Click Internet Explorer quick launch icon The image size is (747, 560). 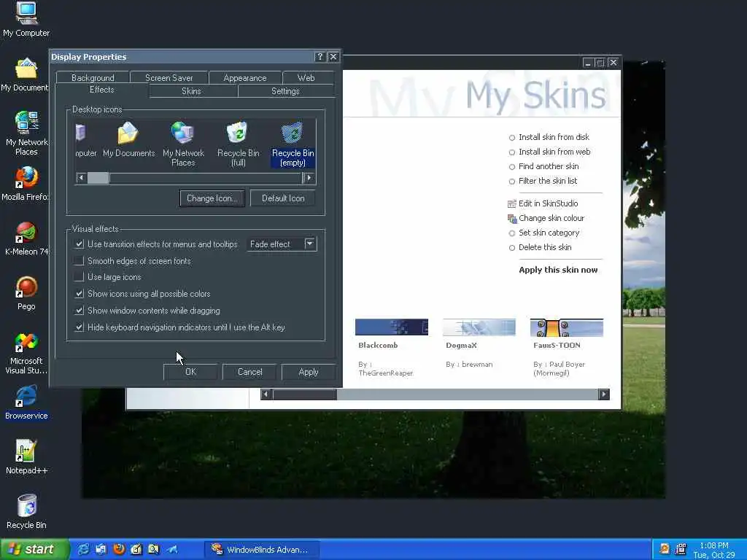[x=84, y=549]
